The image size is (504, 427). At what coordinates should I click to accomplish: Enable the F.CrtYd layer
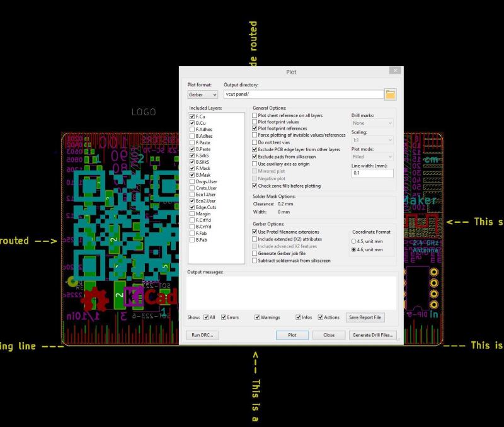coord(192,220)
